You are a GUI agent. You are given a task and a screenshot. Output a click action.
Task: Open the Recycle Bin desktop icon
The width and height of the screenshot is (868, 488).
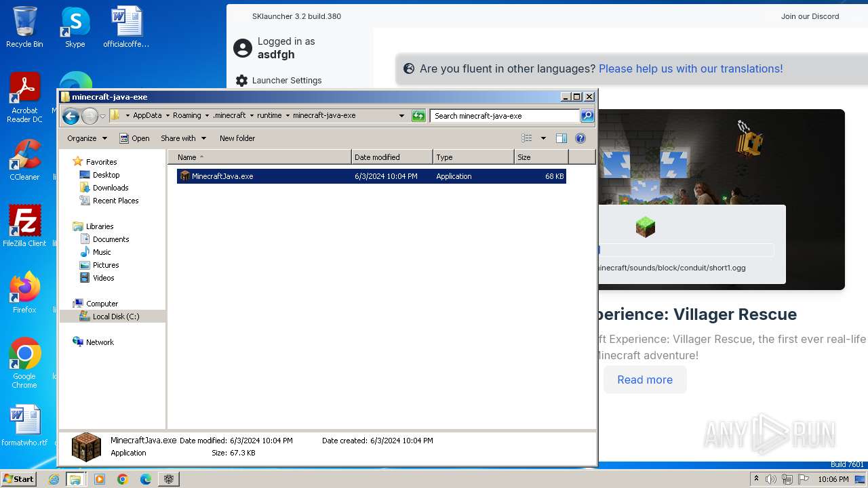tap(24, 27)
